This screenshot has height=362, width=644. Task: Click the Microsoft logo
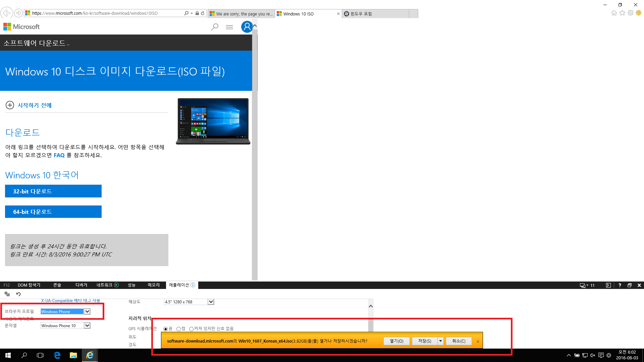click(x=21, y=26)
